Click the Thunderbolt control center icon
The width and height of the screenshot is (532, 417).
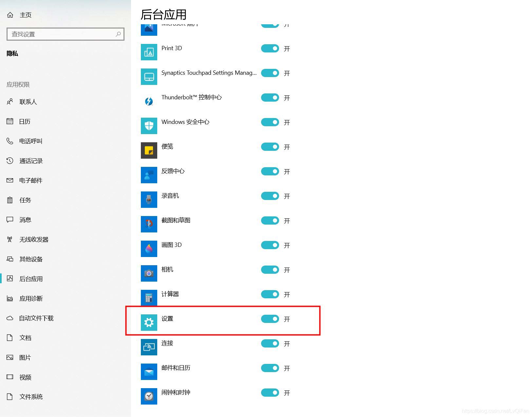click(x=149, y=101)
